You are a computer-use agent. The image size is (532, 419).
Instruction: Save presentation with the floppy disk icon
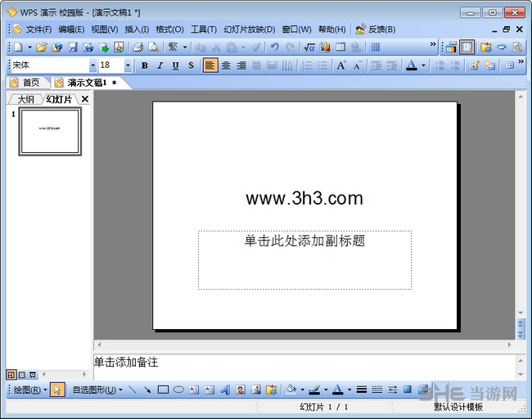tap(73, 47)
